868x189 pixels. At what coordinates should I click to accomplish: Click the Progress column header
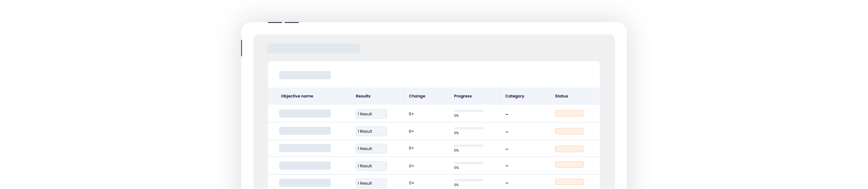(462, 96)
